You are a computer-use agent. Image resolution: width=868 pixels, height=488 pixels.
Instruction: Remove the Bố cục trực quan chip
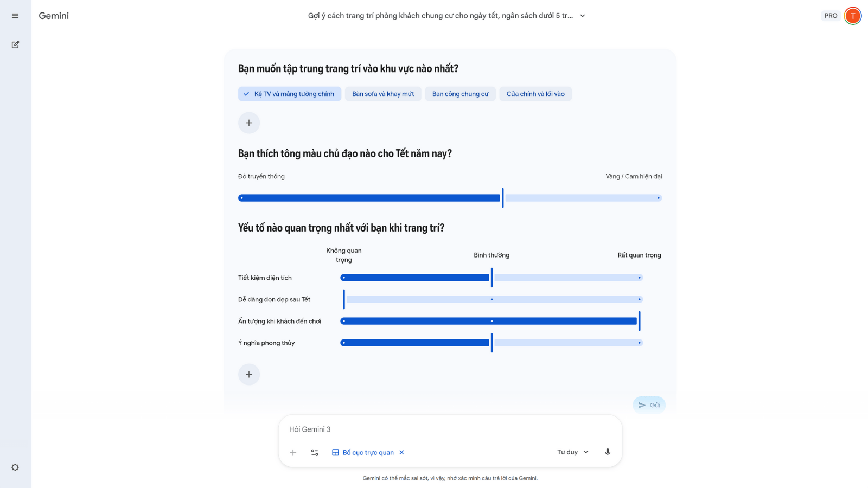point(401,452)
